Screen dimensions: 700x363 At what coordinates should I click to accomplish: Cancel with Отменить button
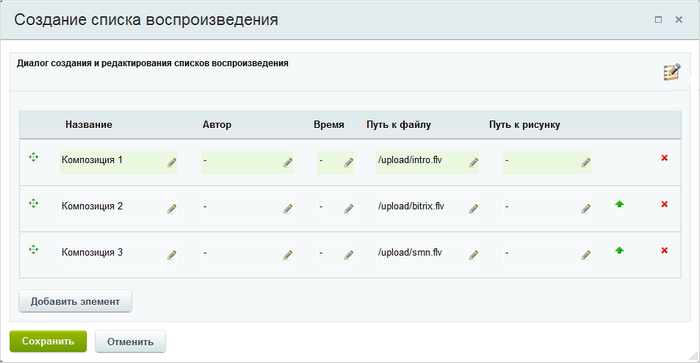pyautogui.click(x=130, y=342)
